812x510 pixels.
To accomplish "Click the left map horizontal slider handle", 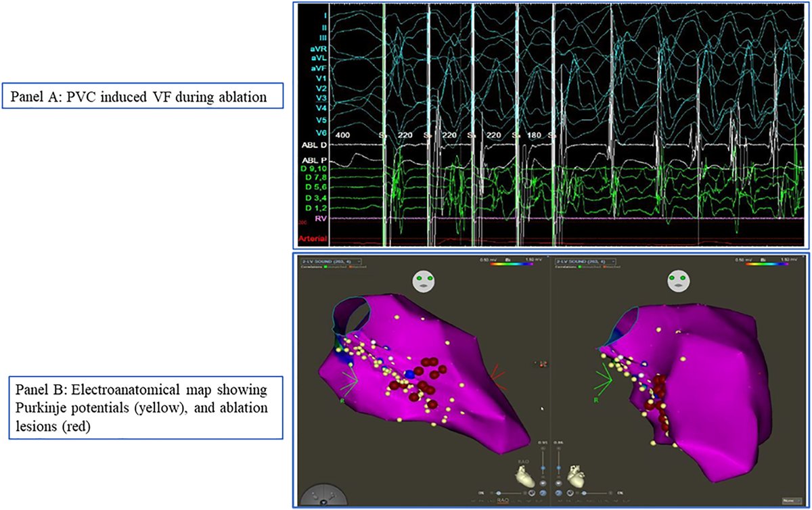I will point(499,493).
